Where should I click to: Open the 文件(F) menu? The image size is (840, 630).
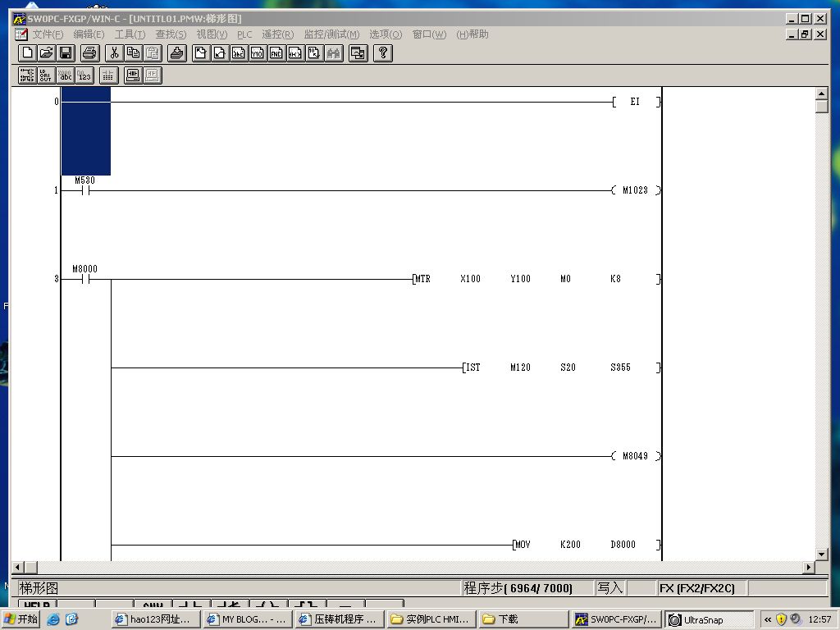[48, 34]
